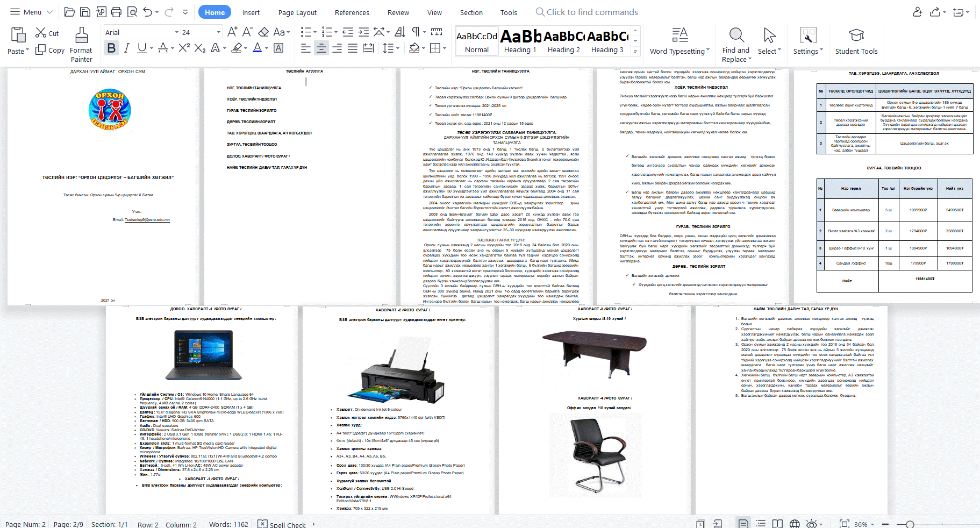Open the Settings button
980x528 pixels.
pos(808,41)
